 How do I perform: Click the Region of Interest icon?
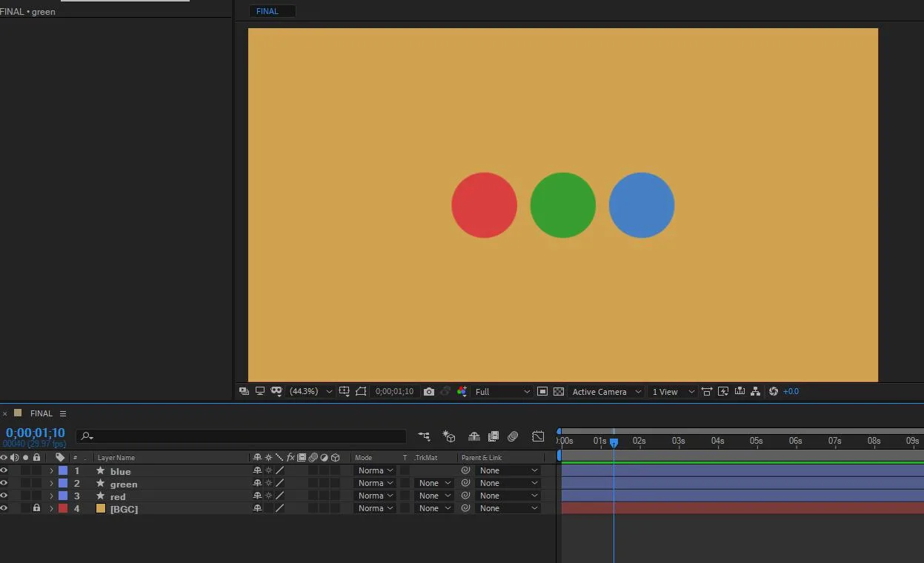coord(361,391)
